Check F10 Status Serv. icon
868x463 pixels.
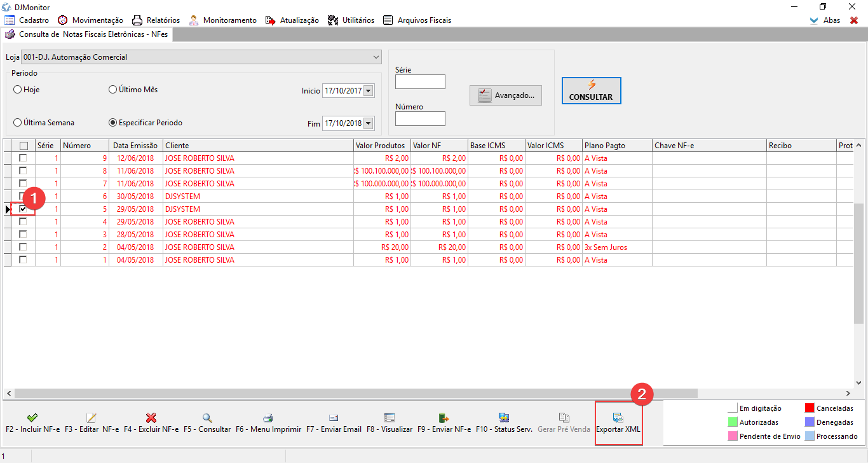pos(504,418)
